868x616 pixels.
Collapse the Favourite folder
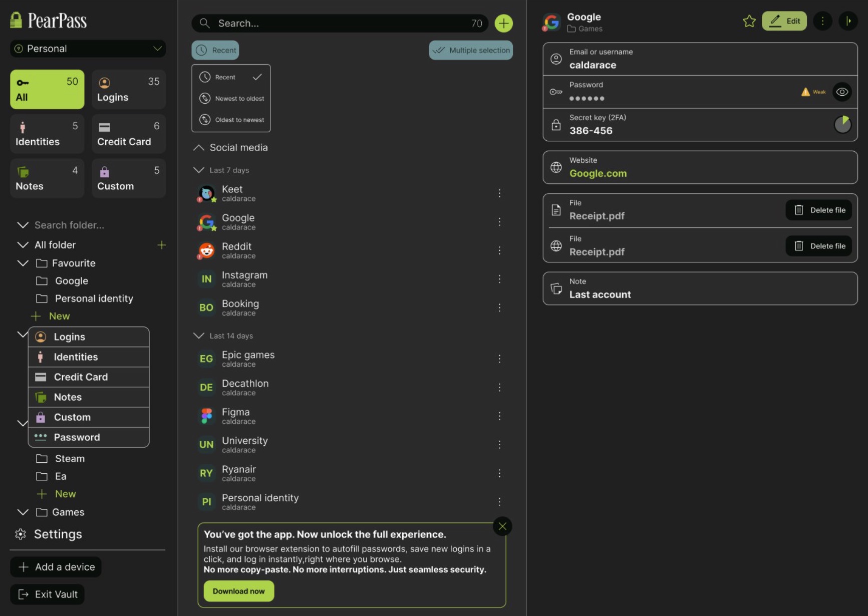coord(23,263)
